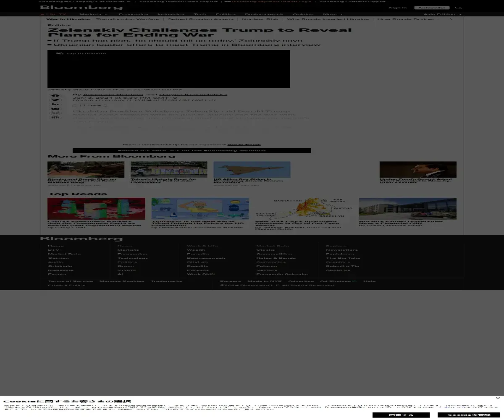504x420 pixels.
Task: Open Britain's Famed Universities article image
Action: click(x=408, y=209)
